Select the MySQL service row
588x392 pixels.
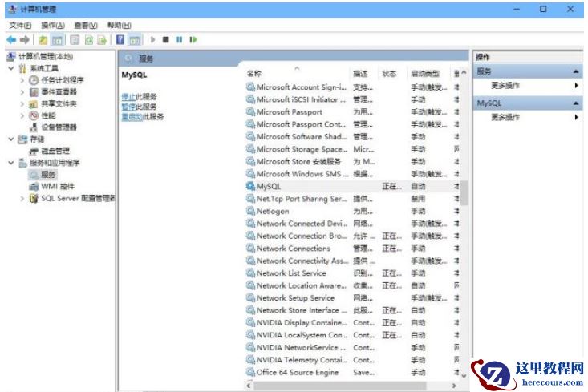(x=352, y=186)
